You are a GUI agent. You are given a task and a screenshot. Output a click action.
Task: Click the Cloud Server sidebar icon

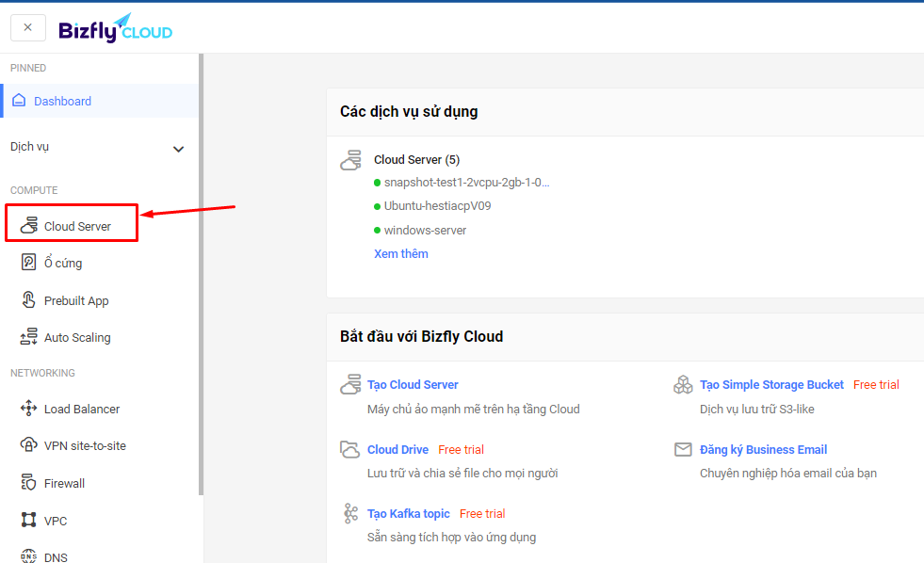29,225
